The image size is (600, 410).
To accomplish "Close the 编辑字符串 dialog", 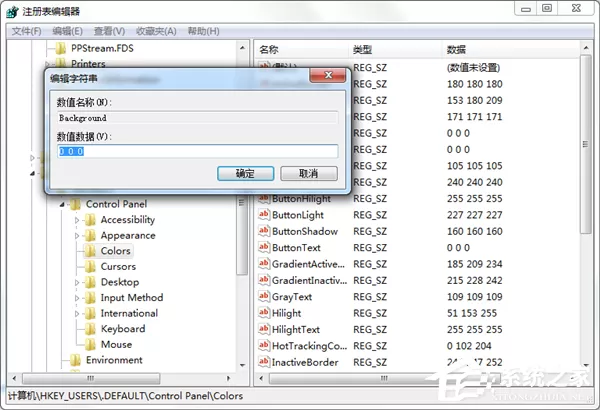I will point(328,75).
